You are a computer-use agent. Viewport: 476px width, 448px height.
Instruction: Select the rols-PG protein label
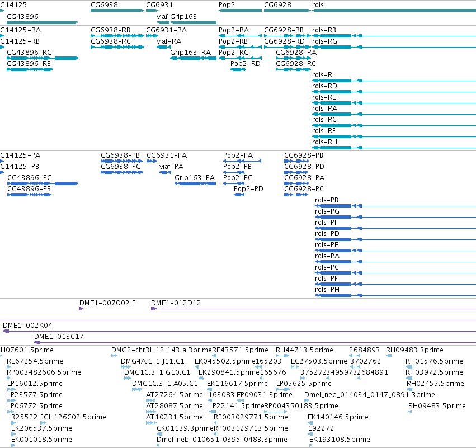coord(327,211)
